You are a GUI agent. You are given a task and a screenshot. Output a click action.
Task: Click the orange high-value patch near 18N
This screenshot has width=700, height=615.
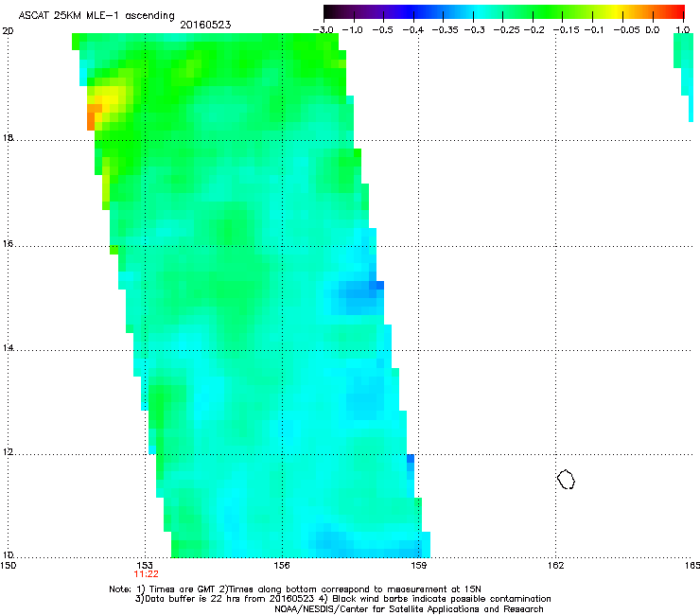[x=93, y=117]
